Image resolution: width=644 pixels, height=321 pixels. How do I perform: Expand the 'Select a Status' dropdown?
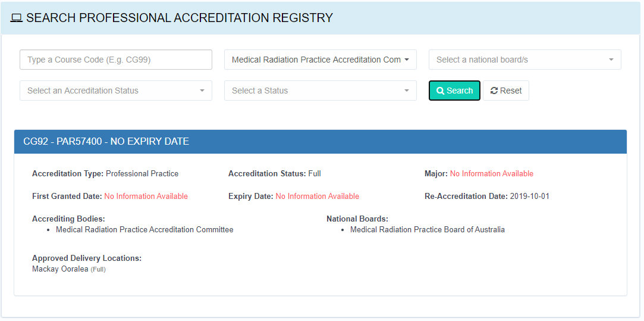(x=315, y=91)
